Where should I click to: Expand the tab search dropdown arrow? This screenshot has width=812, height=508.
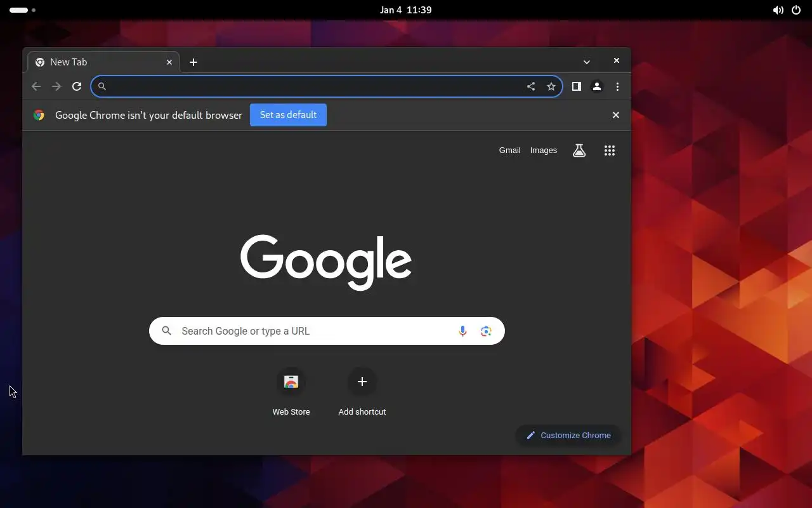587,62
